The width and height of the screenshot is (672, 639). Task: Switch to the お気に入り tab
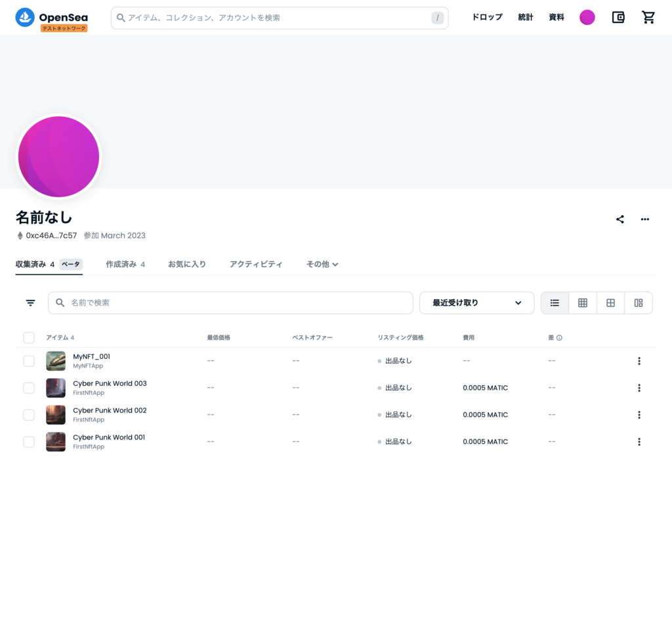pyautogui.click(x=187, y=264)
